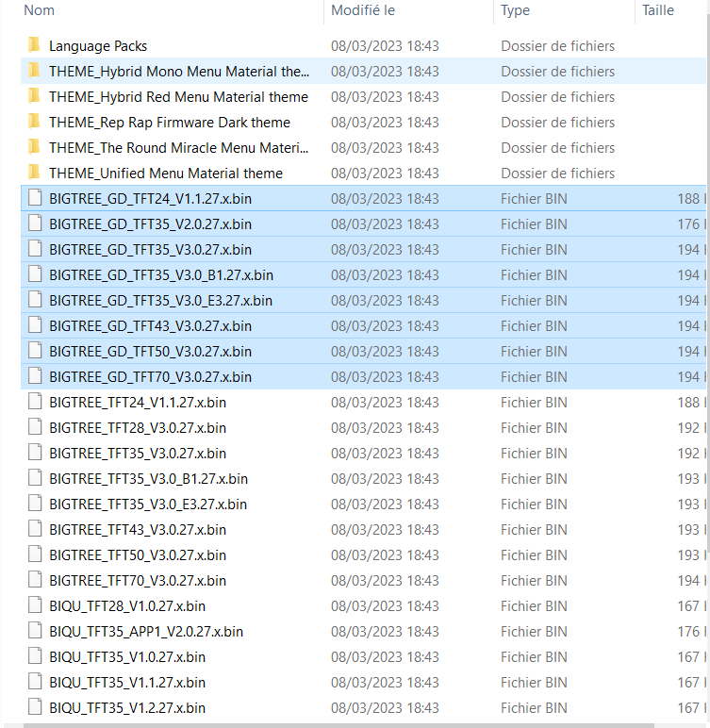Click file icon of BIGTREE_GD_TFT35_V3.0.27.x.bin
The width and height of the screenshot is (710, 728).
(x=35, y=249)
